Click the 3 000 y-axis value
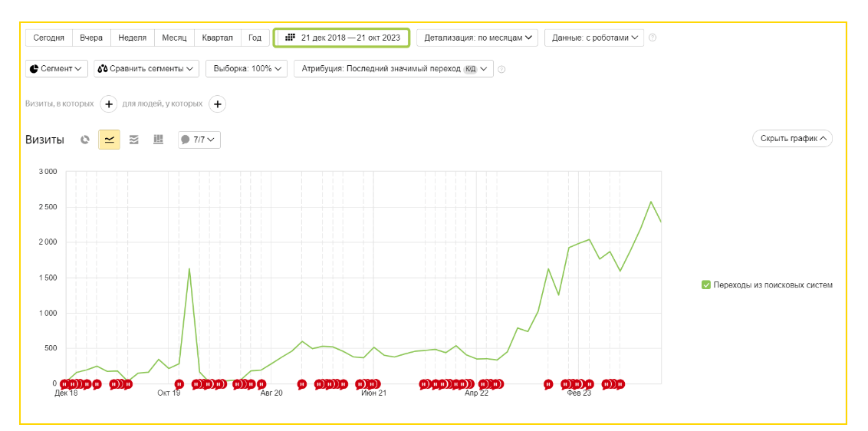868x431 pixels. [x=47, y=172]
